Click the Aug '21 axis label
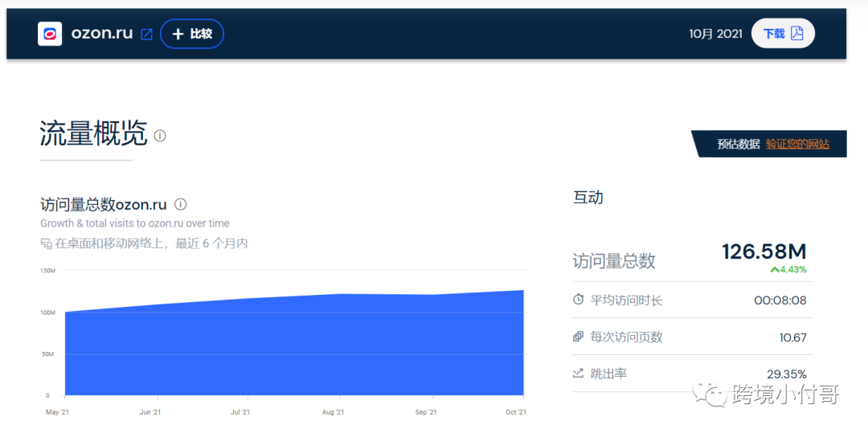This screenshot has width=868, height=433. coord(333,413)
